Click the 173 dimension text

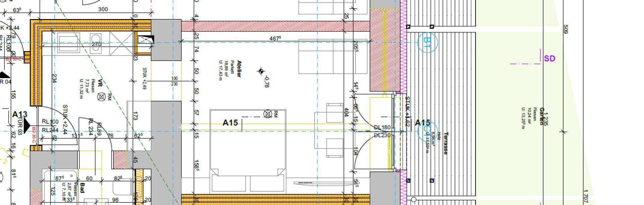click(135, 116)
